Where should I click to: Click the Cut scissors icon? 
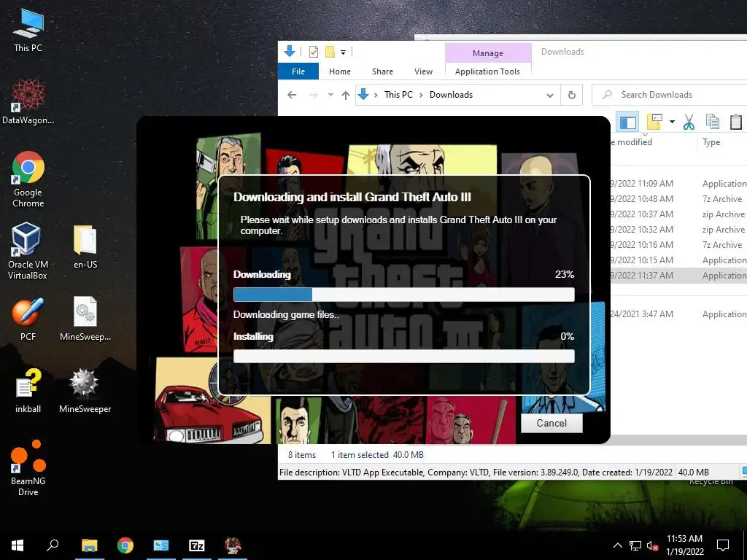(689, 122)
